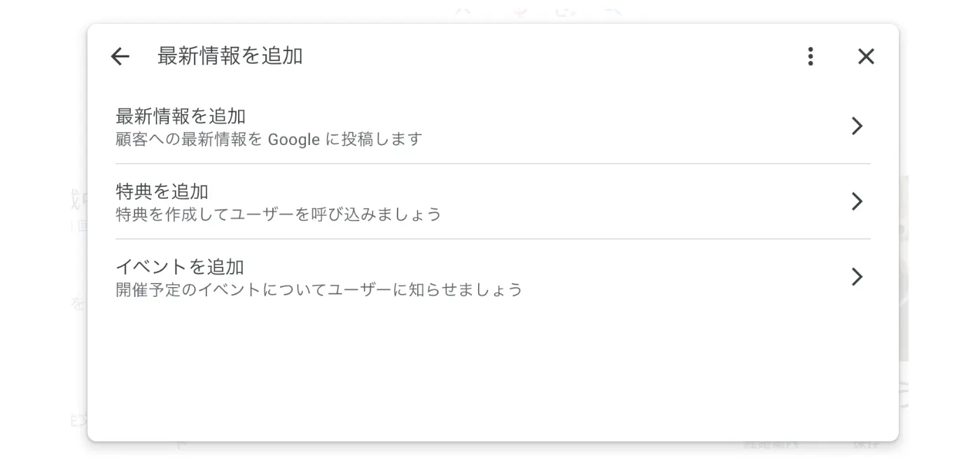Select the イベントを追加 list option title
Screen dimensions: 980x465
tap(180, 267)
